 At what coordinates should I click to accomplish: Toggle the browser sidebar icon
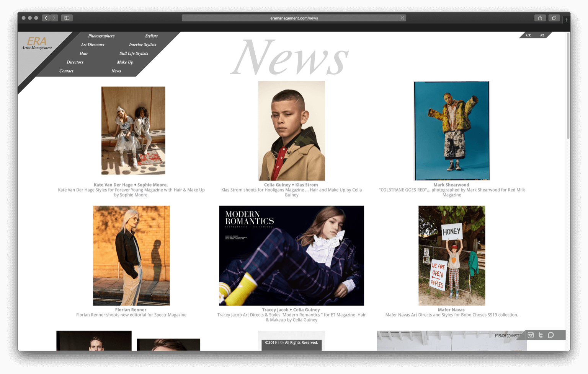(x=67, y=18)
